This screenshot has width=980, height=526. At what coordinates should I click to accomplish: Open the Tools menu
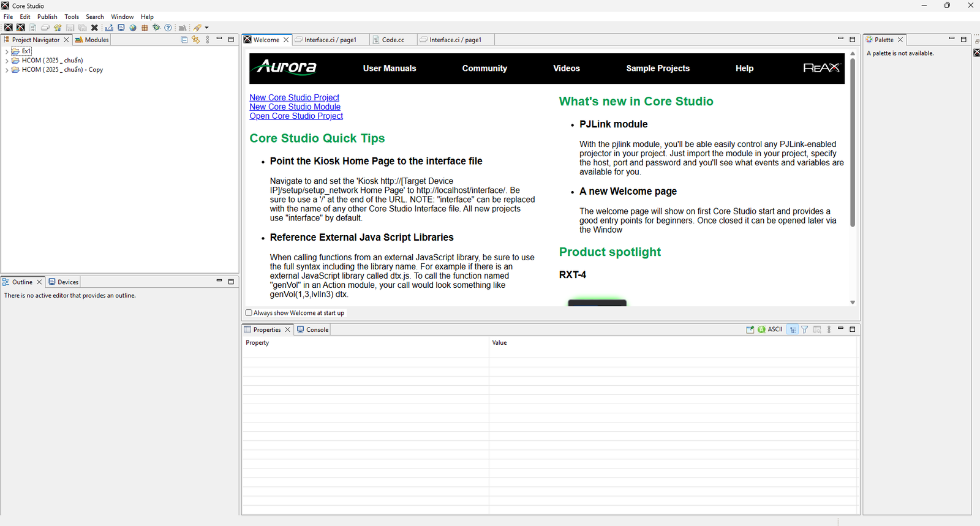pyautogui.click(x=72, y=17)
